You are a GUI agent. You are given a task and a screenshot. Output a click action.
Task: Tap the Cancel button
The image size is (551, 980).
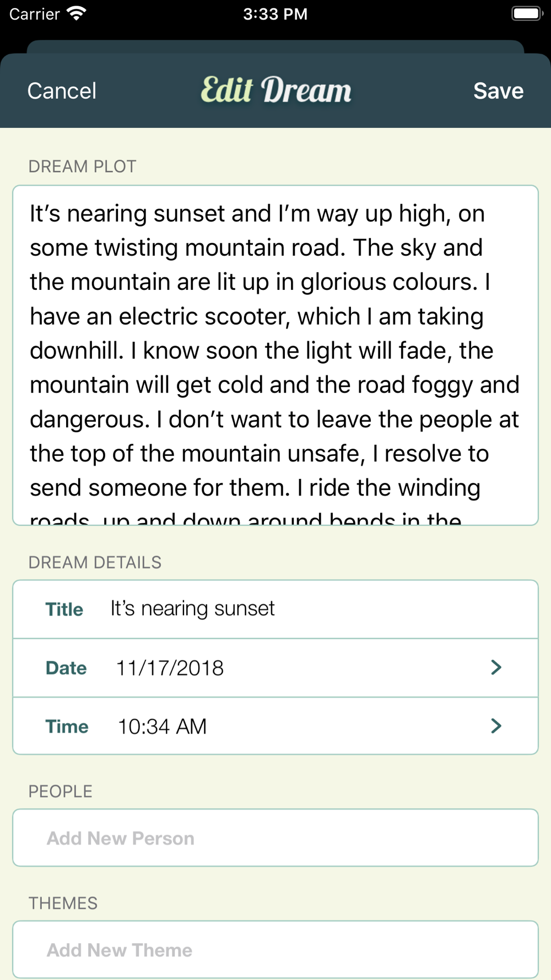[62, 91]
